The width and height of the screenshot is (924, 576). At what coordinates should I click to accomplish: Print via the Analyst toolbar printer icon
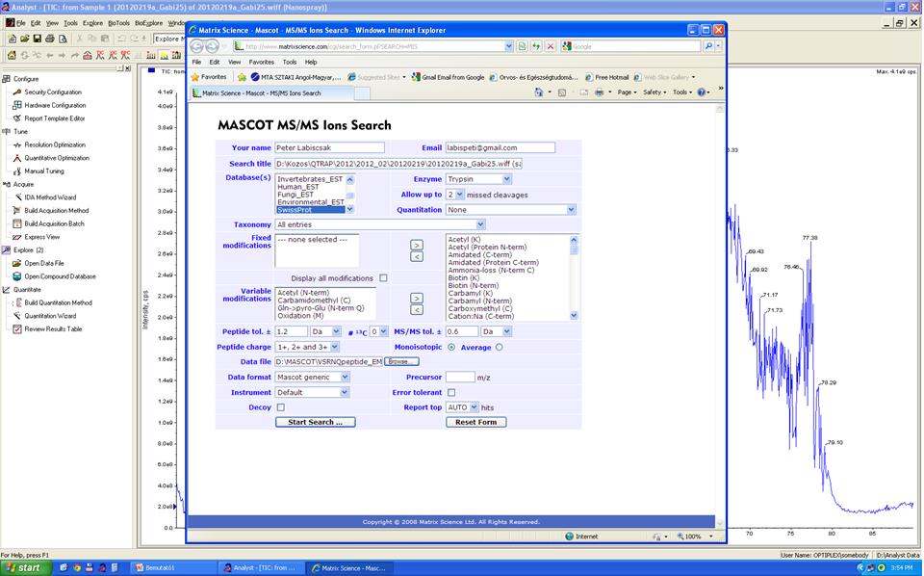pos(49,39)
